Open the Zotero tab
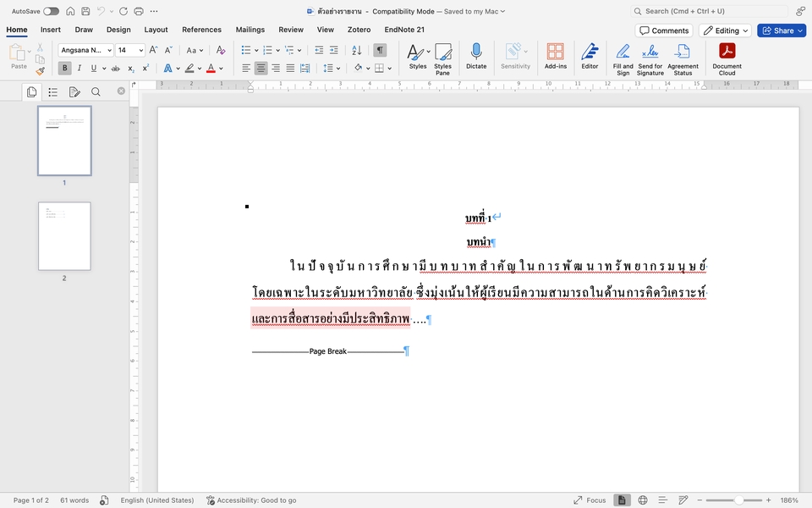The height and width of the screenshot is (508, 812). (x=359, y=30)
